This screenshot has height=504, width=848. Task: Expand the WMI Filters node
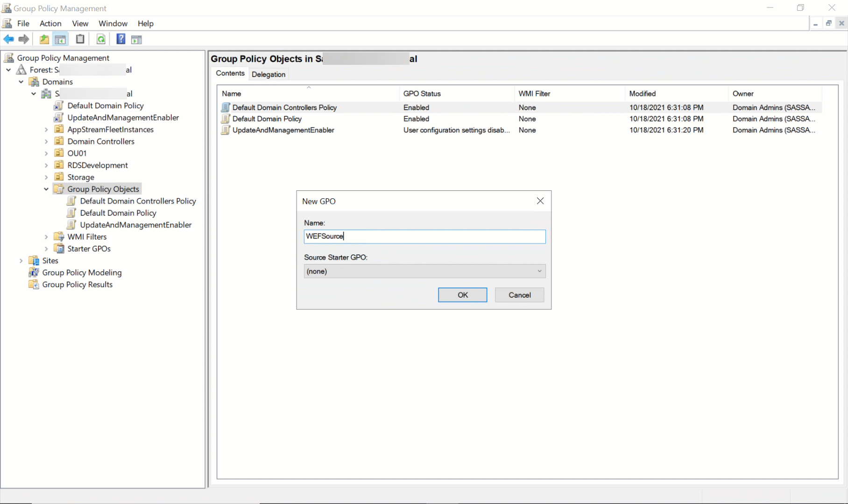46,237
